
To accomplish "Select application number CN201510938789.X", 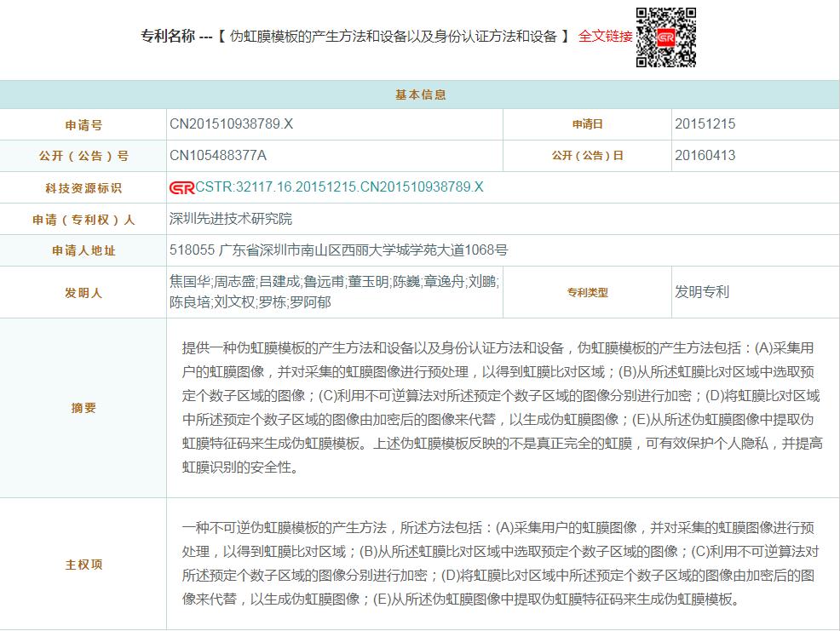I will [x=231, y=124].
